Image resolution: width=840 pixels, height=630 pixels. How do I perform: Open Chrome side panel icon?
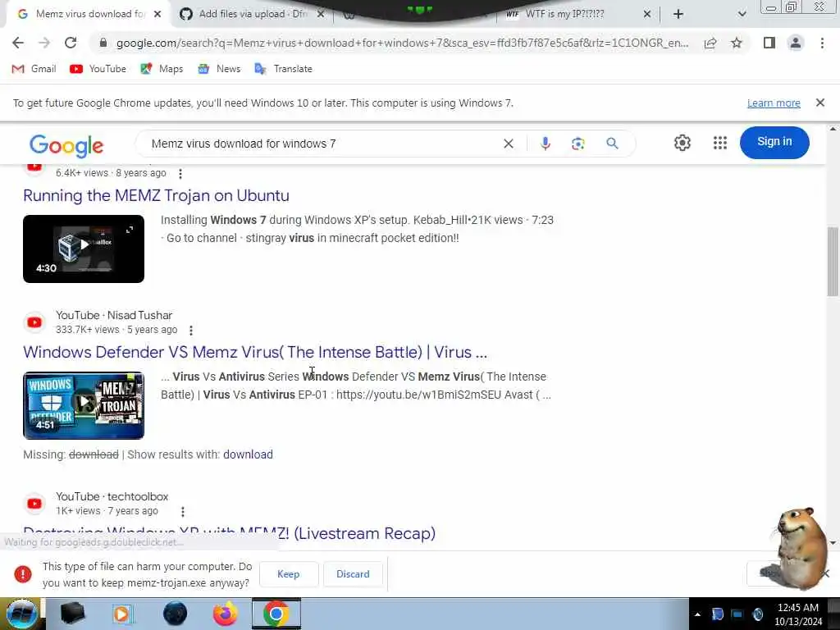(x=769, y=43)
